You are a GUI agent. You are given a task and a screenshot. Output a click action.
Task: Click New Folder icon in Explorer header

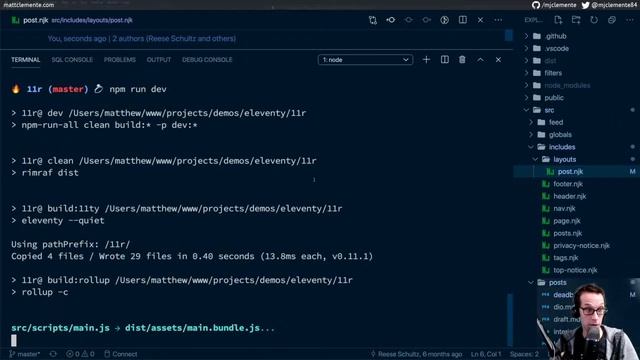[576, 20]
